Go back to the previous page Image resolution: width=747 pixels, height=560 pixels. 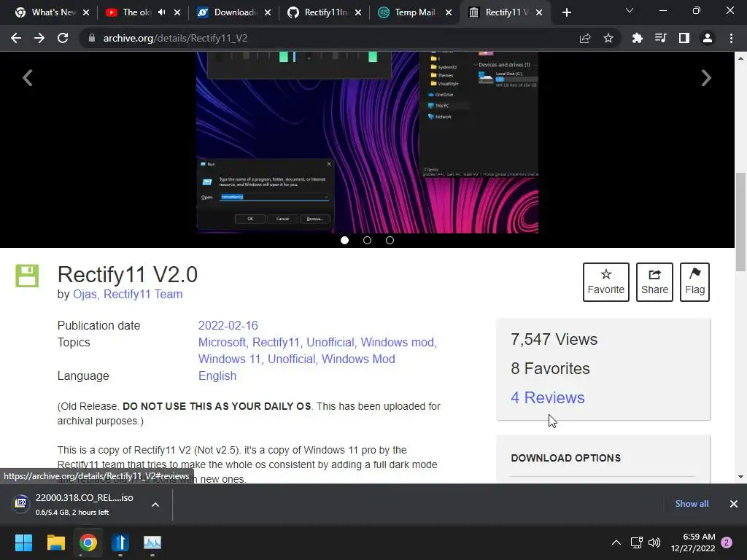pos(16,38)
